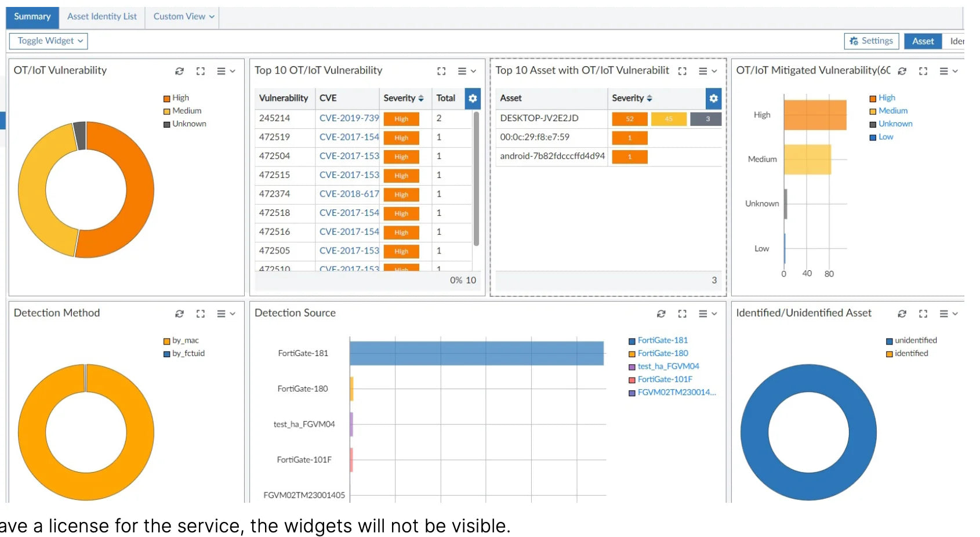
Task: Refresh the OT/IoT Vulnerability widget
Action: 179,71
